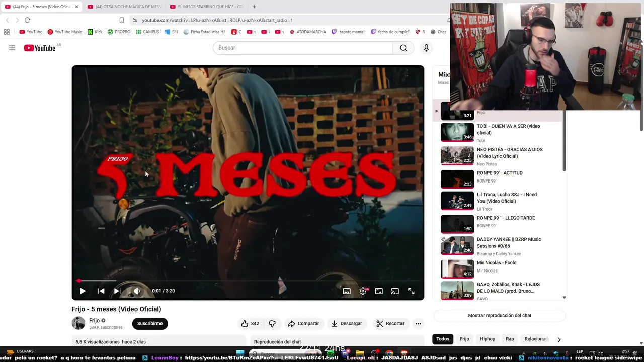The image size is (644, 362).
Task: Open the browser apps grid icon
Action: point(7,32)
